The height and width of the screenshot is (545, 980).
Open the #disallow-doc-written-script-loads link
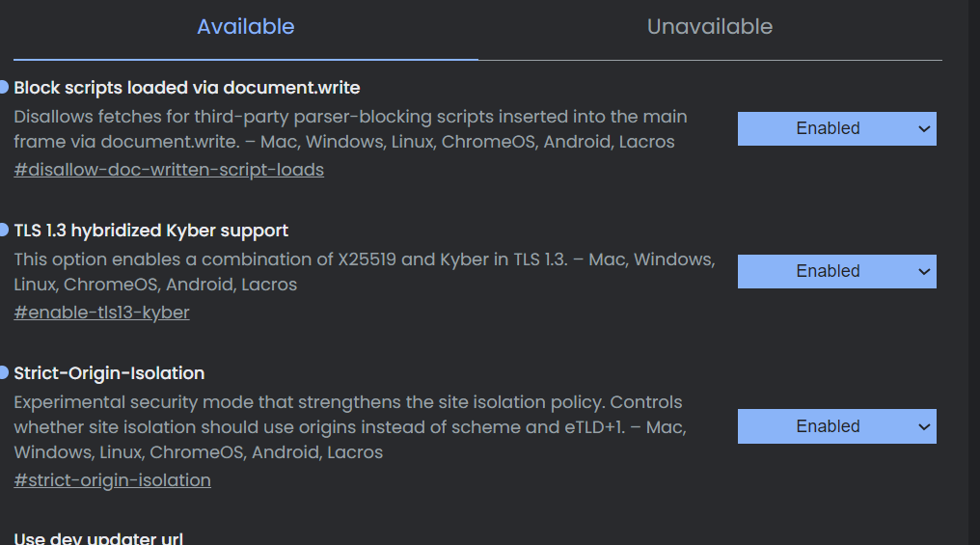coord(169,170)
